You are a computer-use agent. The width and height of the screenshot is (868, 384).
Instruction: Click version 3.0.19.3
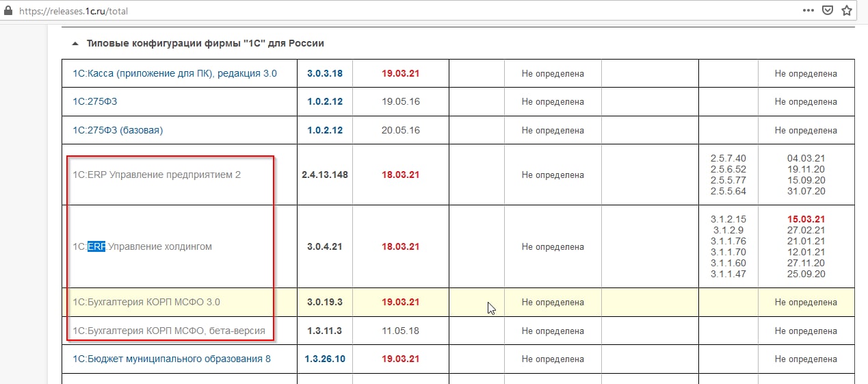[x=325, y=302]
